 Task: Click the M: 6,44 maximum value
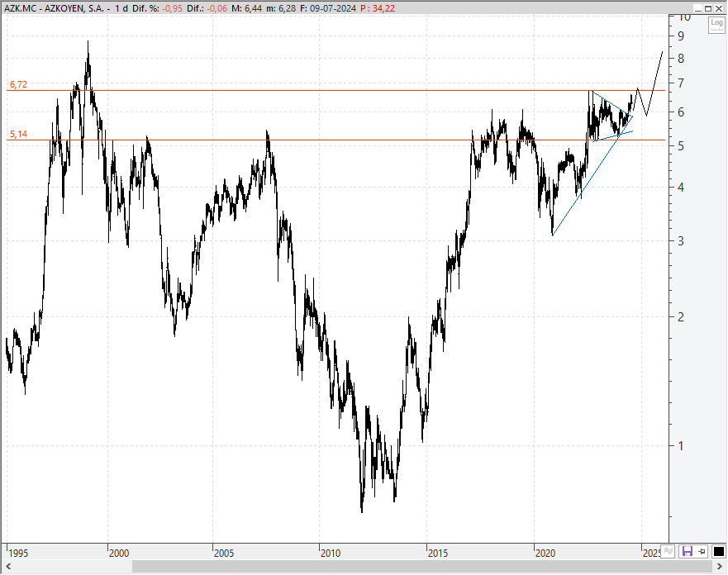click(x=247, y=8)
